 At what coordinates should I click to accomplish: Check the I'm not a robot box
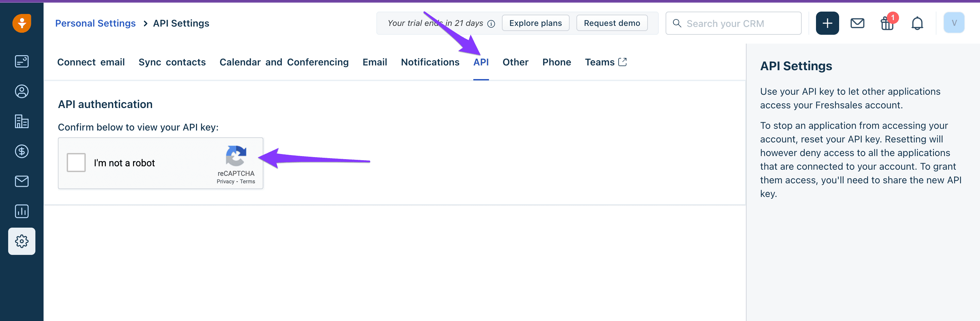coord(76,163)
